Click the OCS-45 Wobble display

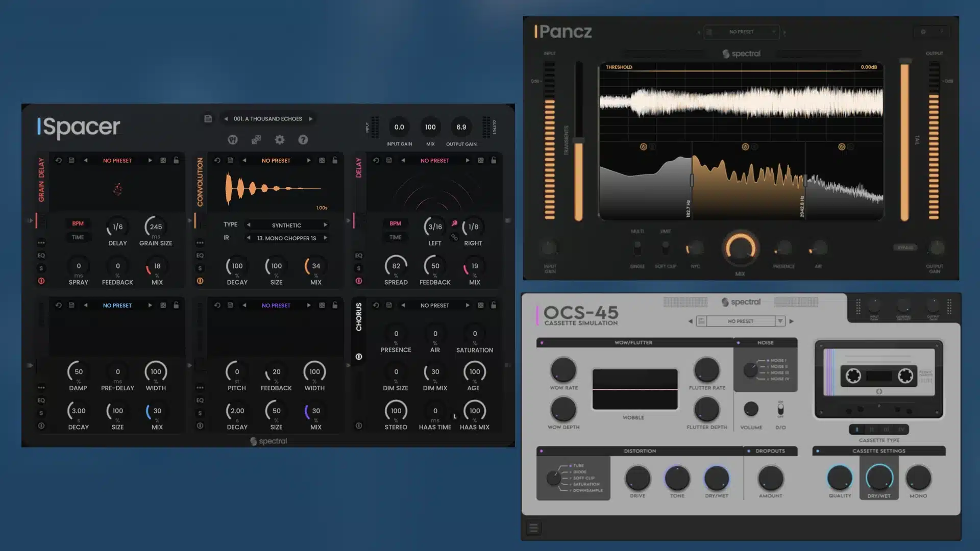click(635, 389)
